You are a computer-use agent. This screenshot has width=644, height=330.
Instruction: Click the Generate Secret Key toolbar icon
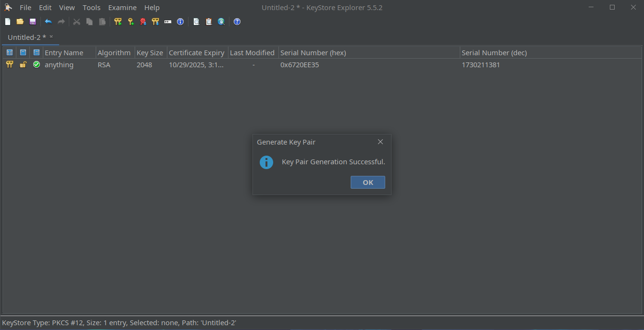(130, 22)
